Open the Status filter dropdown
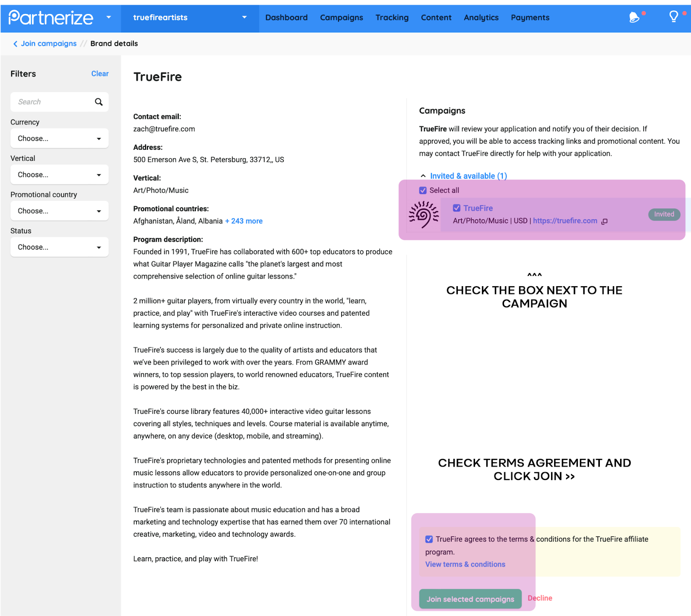The width and height of the screenshot is (691, 616). [60, 247]
